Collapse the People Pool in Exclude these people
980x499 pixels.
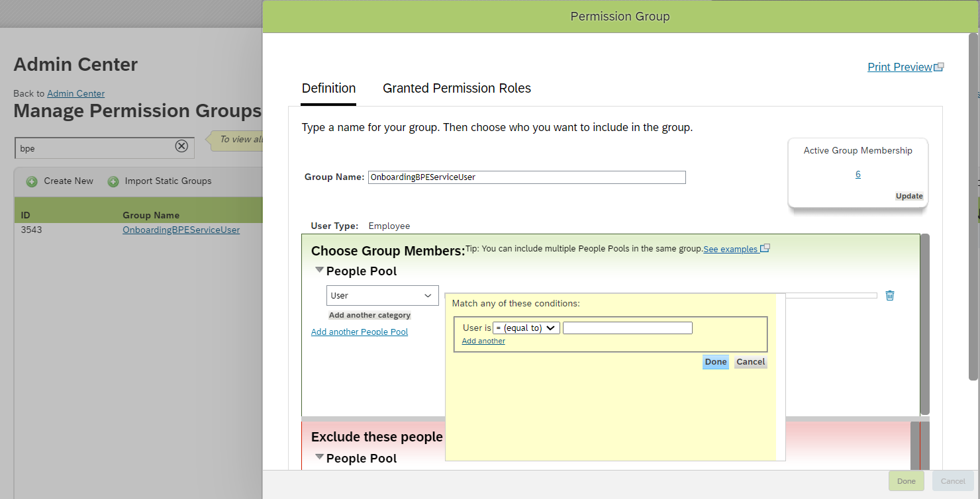pyautogui.click(x=320, y=456)
